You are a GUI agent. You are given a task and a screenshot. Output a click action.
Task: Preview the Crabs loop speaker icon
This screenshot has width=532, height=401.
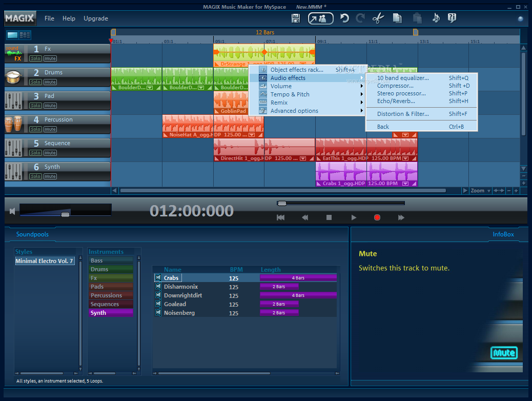158,278
